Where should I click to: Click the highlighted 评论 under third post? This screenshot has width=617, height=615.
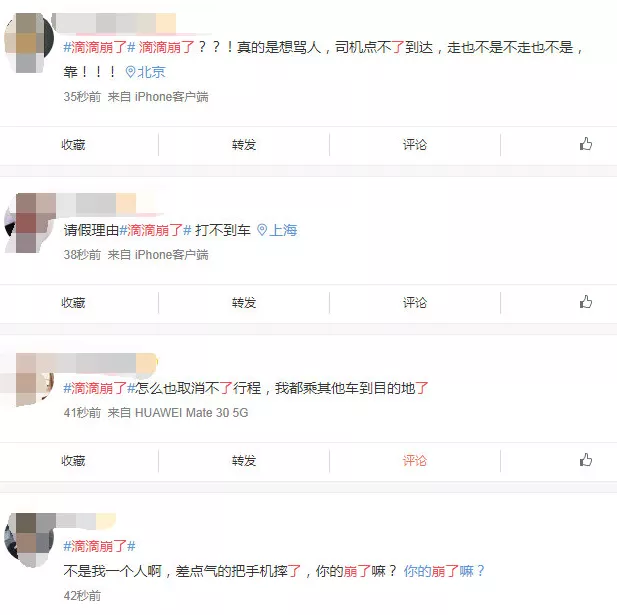click(415, 460)
